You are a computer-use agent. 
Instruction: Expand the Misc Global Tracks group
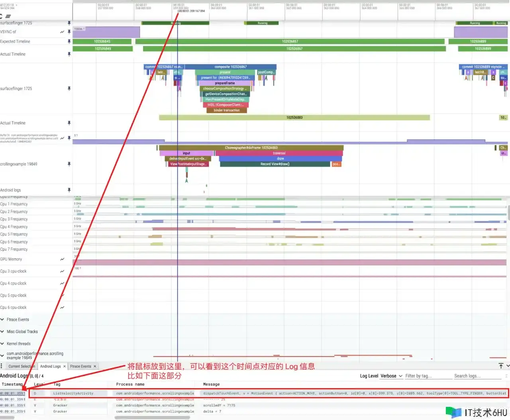(2, 332)
